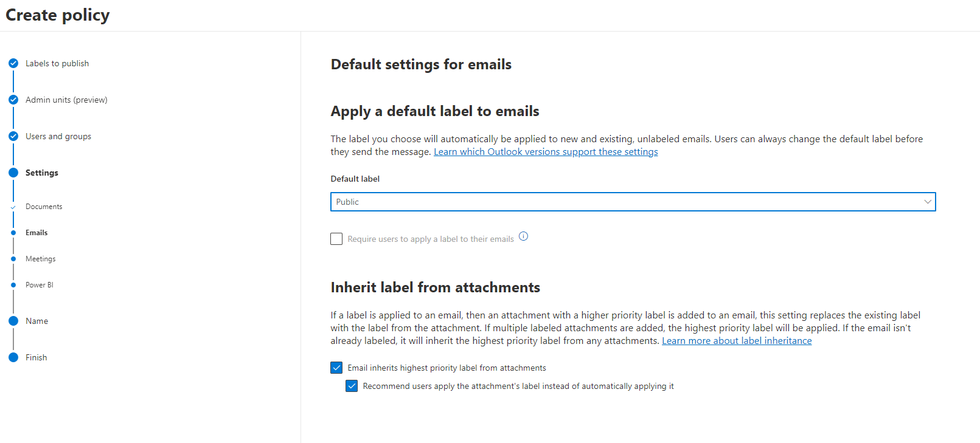Click the step dot beside Meetings
Screen dimensions: 980x443
coord(13,259)
